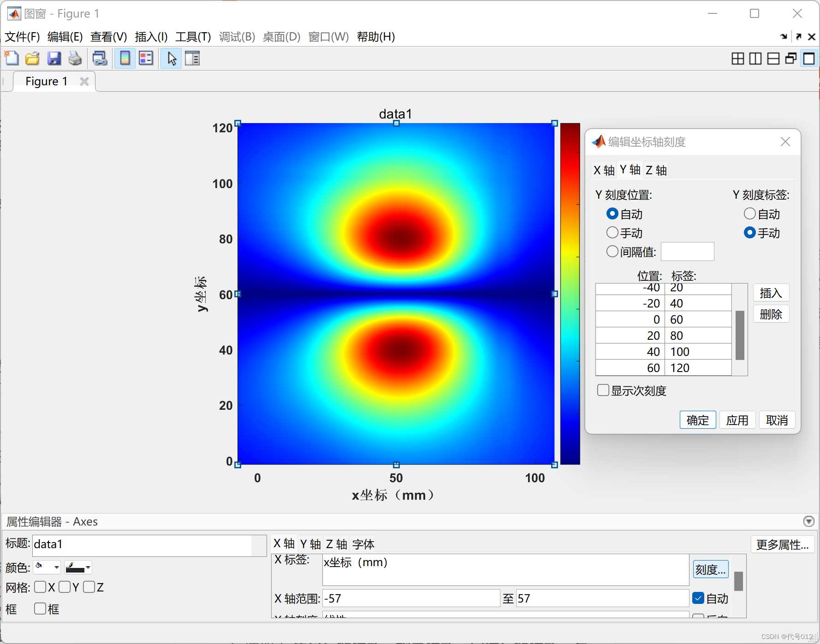Open the property inspector toolbar icon
820x644 pixels.
click(x=192, y=59)
